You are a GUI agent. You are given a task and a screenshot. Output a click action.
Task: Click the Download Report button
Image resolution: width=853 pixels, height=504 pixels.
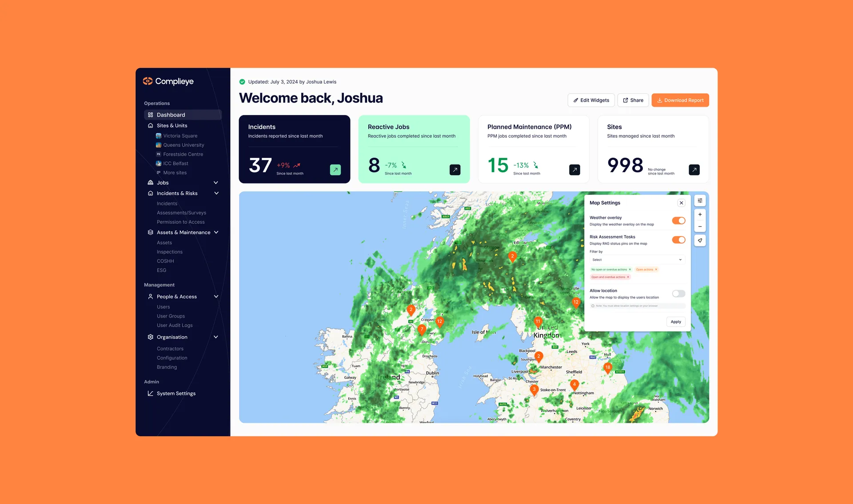click(x=680, y=100)
